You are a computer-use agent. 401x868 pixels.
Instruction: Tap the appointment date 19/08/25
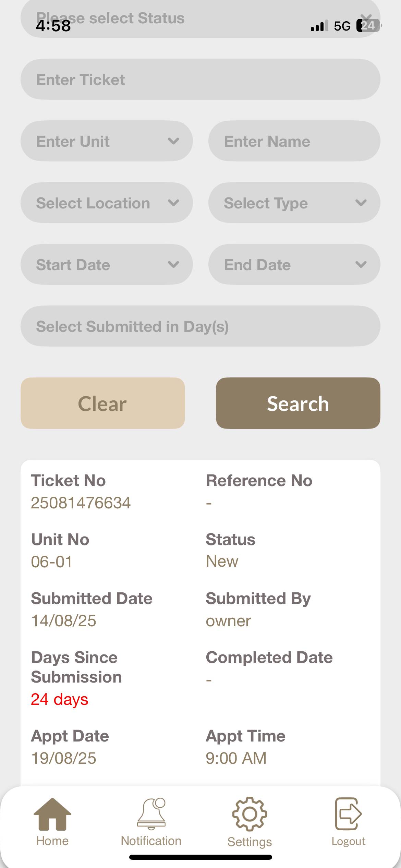(x=64, y=758)
